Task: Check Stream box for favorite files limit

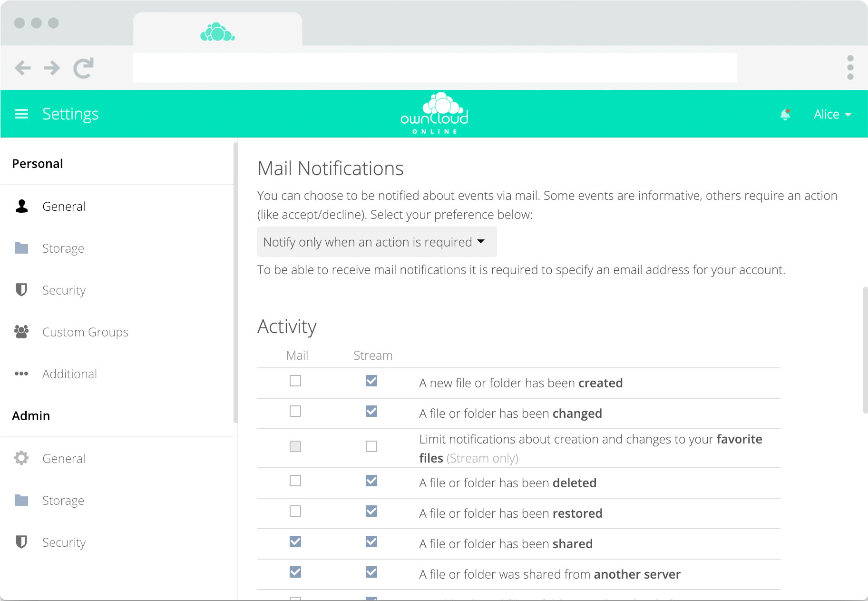Action: click(371, 446)
